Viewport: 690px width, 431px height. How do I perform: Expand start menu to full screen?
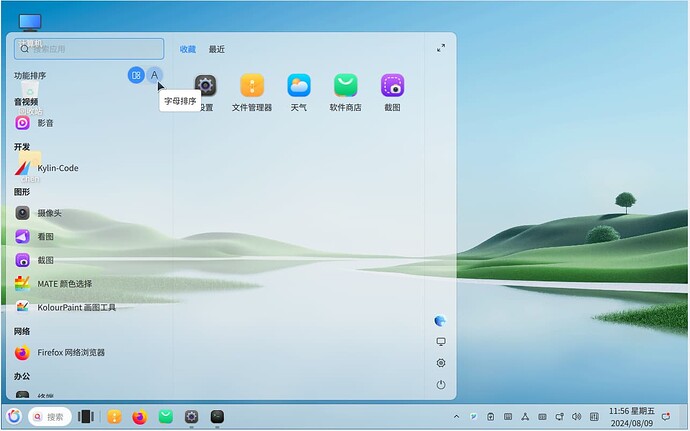coord(441,48)
